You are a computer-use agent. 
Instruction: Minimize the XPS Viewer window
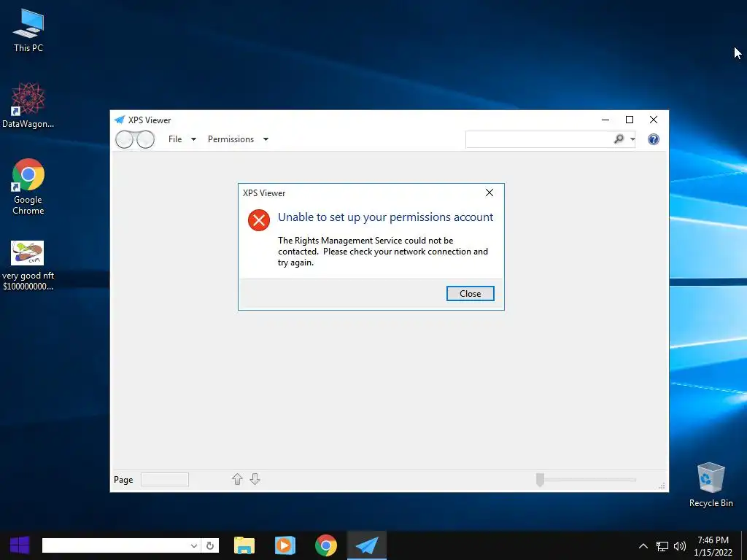tap(605, 120)
